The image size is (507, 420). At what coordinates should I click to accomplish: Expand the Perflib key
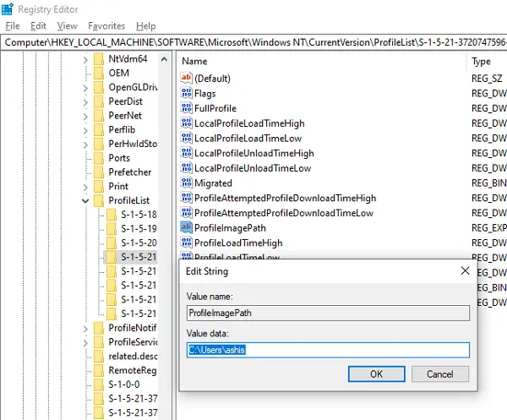(85, 130)
